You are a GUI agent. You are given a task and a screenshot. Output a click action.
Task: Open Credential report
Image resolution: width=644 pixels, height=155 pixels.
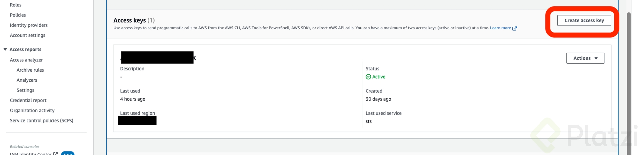(28, 100)
